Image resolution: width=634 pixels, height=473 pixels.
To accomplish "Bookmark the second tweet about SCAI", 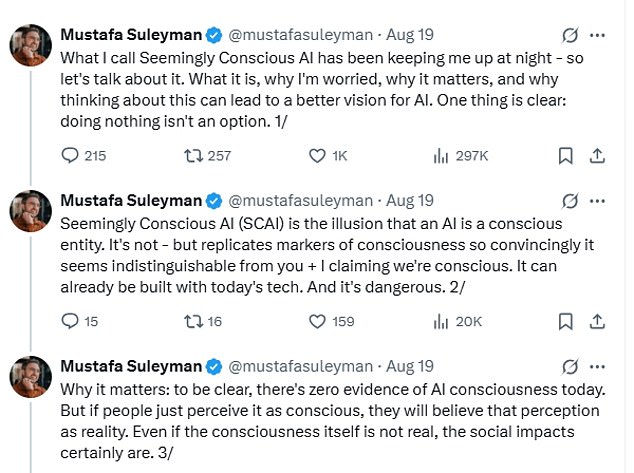I will (x=565, y=321).
